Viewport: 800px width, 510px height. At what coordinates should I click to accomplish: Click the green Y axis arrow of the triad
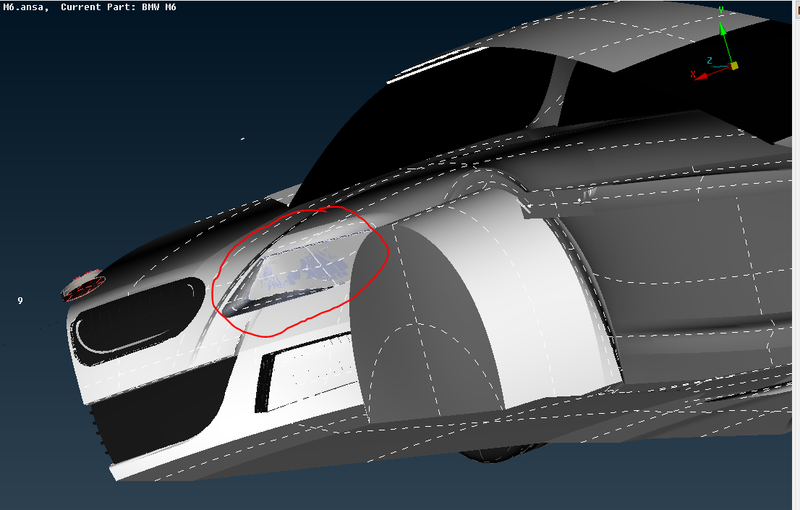pos(723,31)
